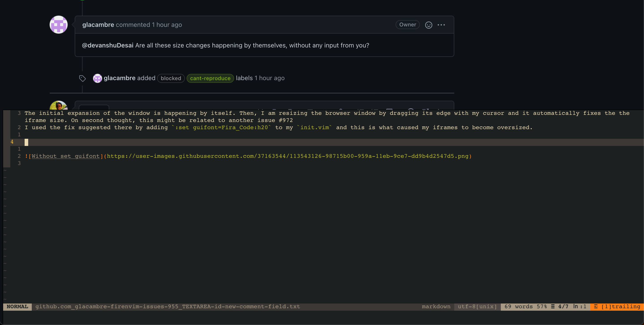
Task: Click the label tag icon in timeline
Action: 82,79
